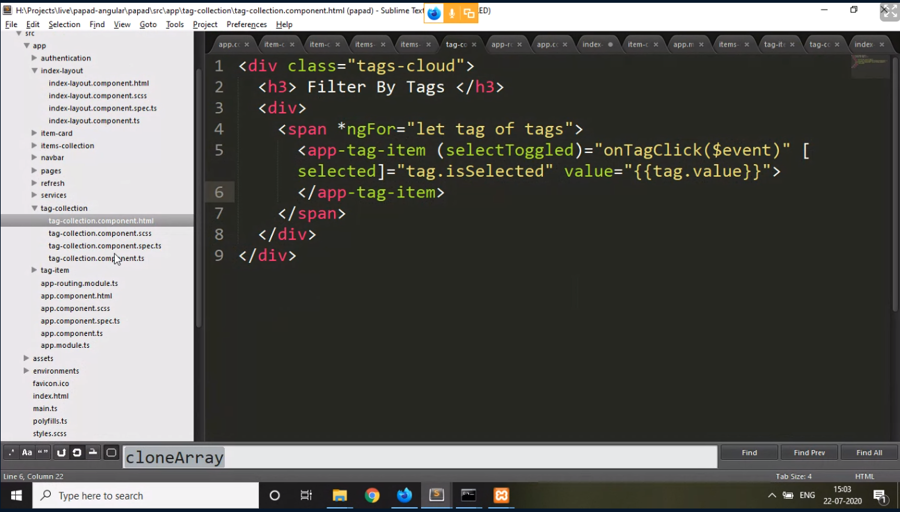Open Task View on the taskbar
This screenshot has width=900, height=512.
pos(306,495)
